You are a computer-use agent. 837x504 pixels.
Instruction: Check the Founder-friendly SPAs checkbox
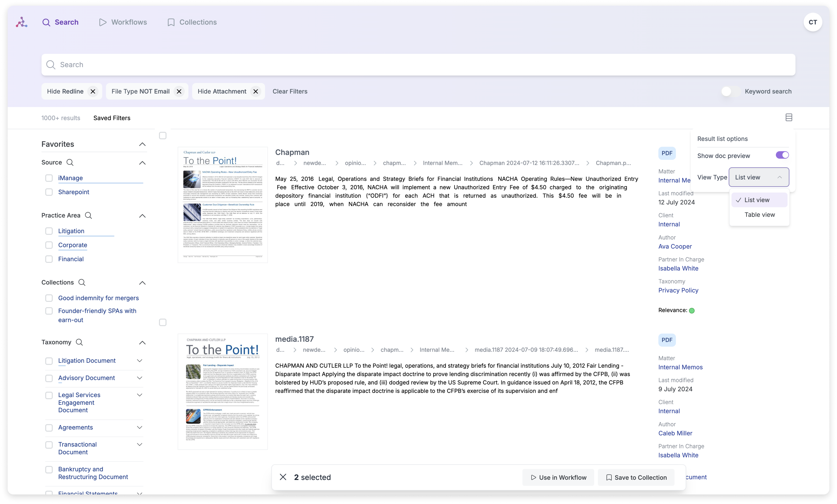(49, 311)
